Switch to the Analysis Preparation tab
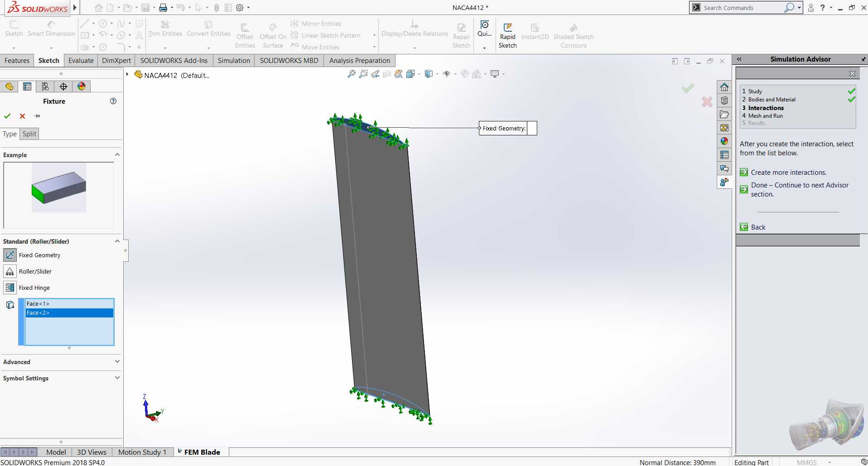Screen dimensions: 868x466 (360, 61)
